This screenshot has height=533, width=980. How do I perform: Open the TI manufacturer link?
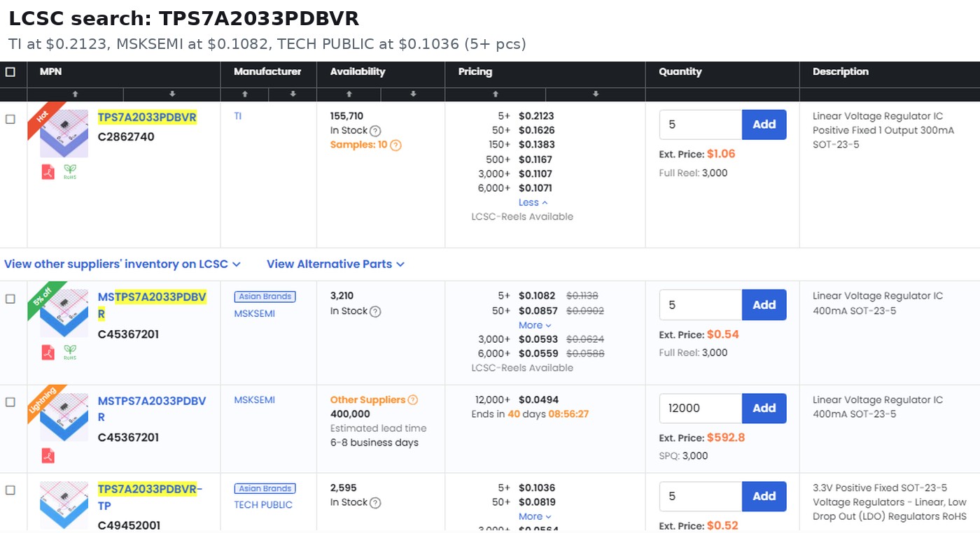(238, 116)
